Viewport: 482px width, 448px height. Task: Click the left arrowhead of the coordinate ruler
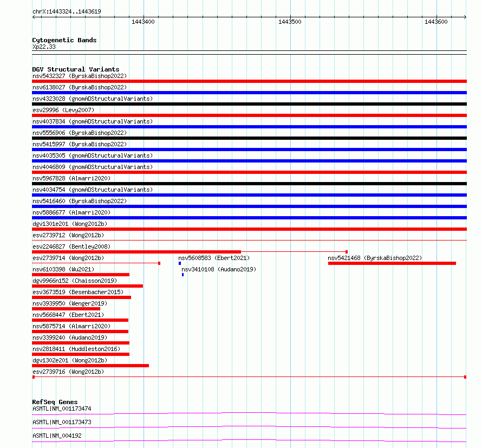(x=34, y=17)
